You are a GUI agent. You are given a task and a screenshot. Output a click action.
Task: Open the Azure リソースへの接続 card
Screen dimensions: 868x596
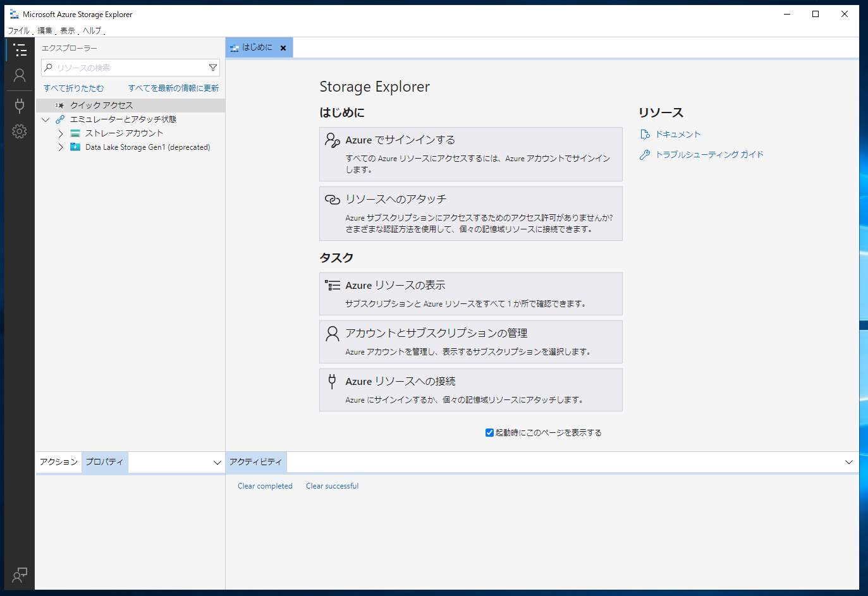[x=471, y=390]
